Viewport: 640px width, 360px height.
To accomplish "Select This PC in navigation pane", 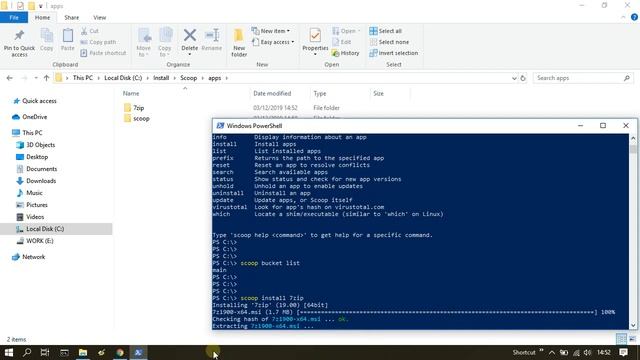I will (x=32, y=133).
